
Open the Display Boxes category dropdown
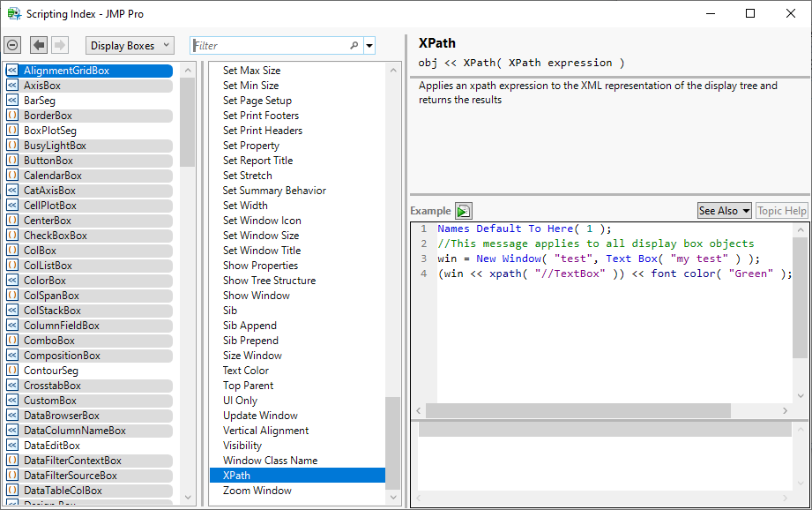pyautogui.click(x=130, y=46)
